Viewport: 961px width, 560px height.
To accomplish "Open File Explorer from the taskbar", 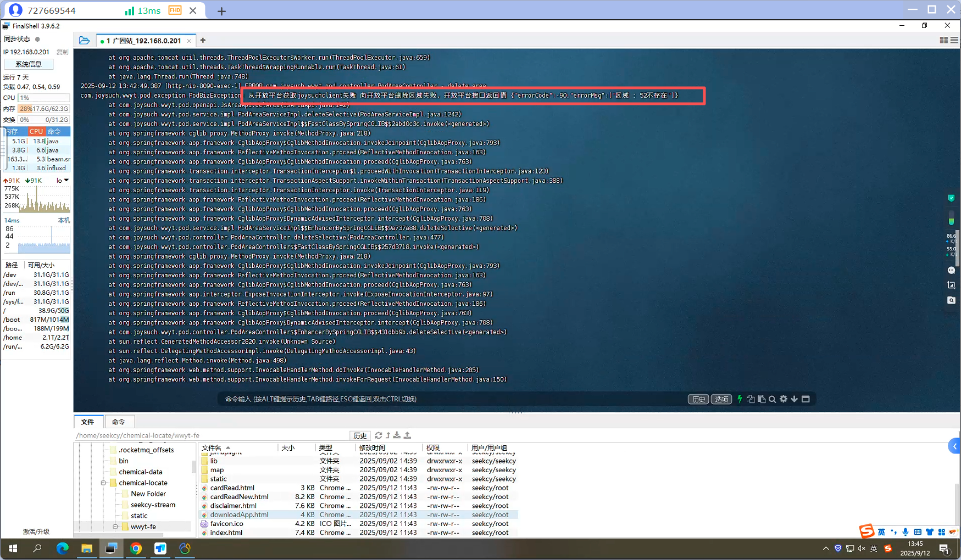I will pyautogui.click(x=87, y=548).
